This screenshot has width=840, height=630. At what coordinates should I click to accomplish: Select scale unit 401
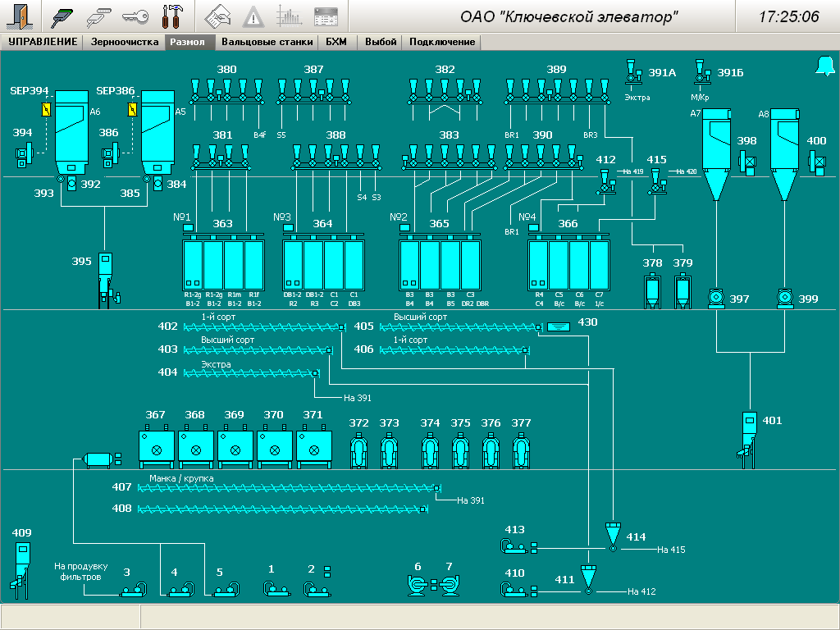(748, 432)
